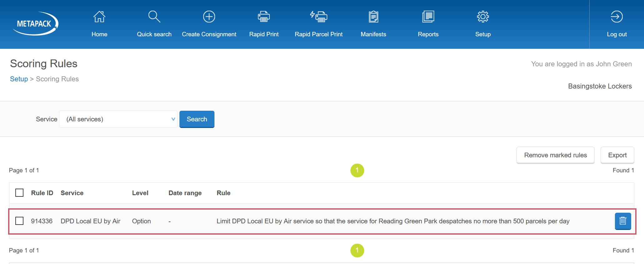
Task: Click the top 'Found 1' text
Action: [x=623, y=170]
